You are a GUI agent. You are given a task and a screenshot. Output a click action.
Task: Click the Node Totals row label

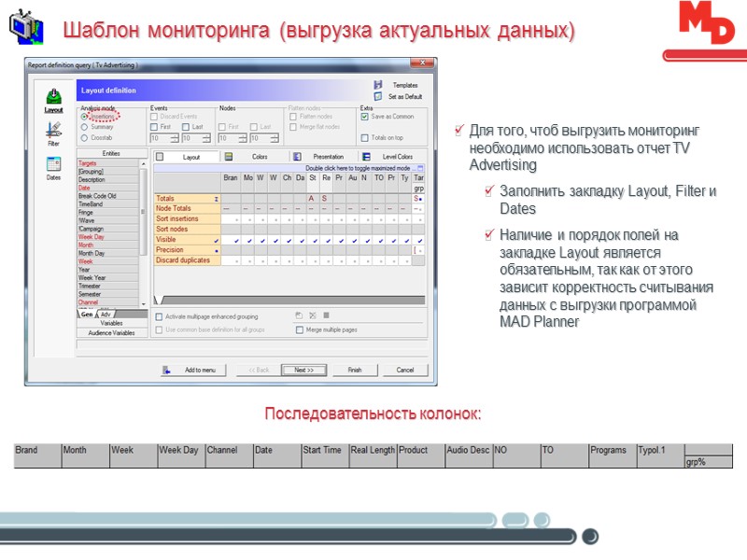coord(187,208)
